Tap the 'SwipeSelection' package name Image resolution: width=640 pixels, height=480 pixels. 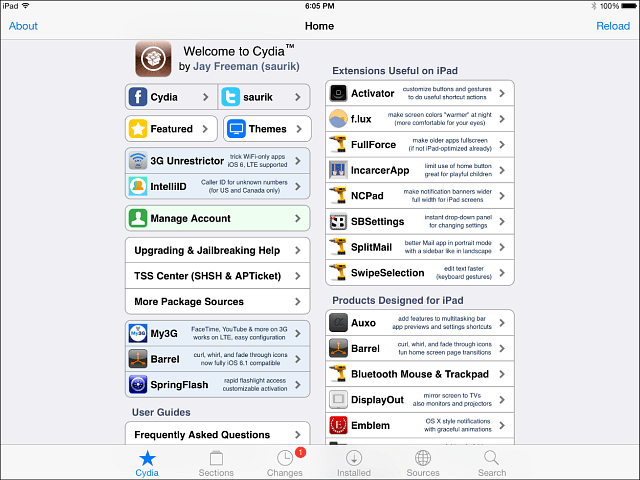pyautogui.click(x=387, y=273)
